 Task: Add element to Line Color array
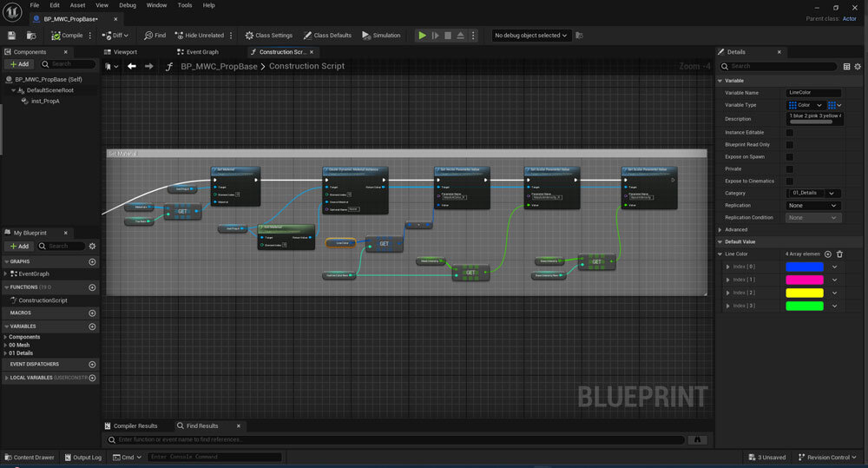click(x=827, y=254)
